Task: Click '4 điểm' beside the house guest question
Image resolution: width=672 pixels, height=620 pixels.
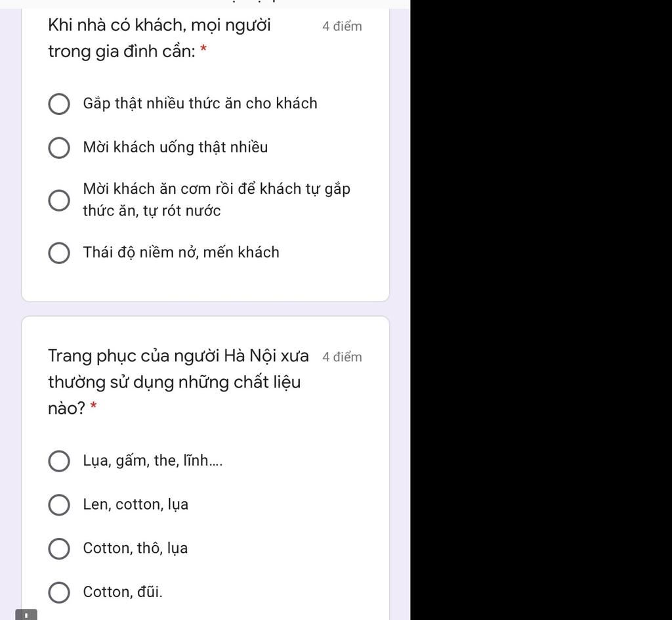Action: (x=342, y=26)
